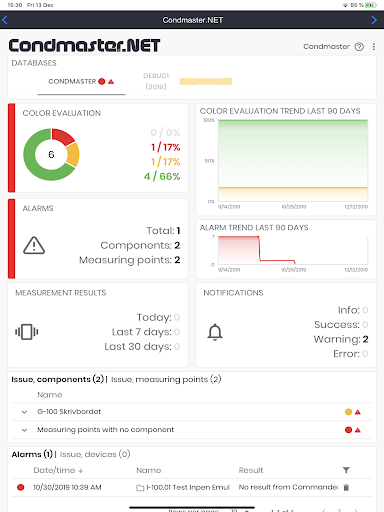Open the three-dot overflow menu

(x=374, y=47)
